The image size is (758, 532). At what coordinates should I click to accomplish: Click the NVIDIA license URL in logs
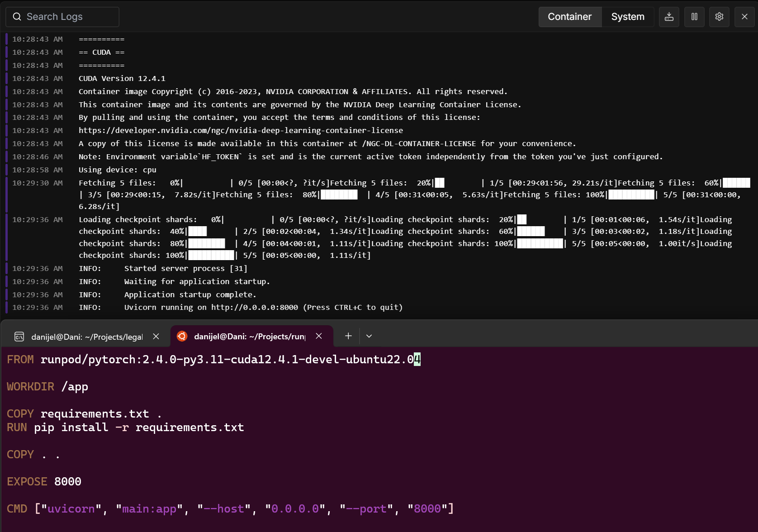point(241,130)
